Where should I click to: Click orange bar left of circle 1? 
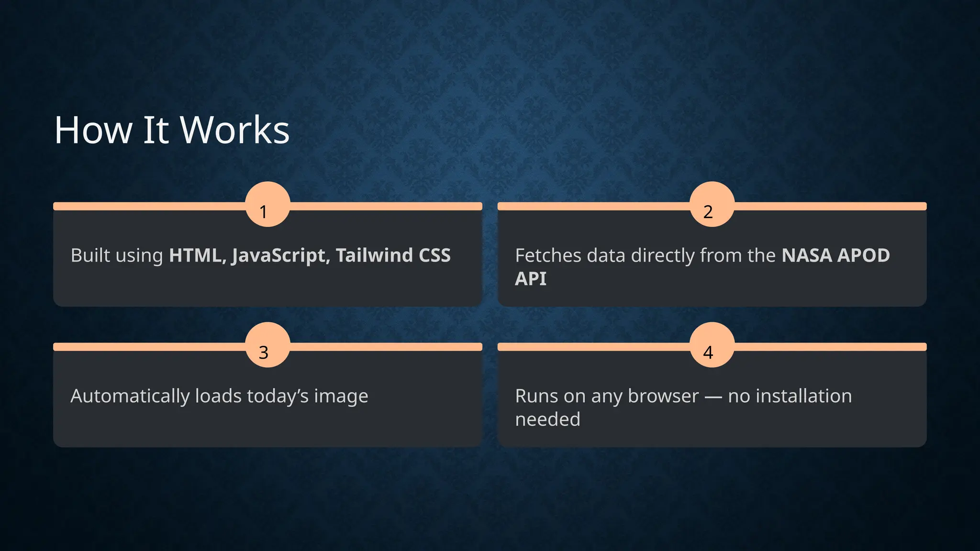148,206
